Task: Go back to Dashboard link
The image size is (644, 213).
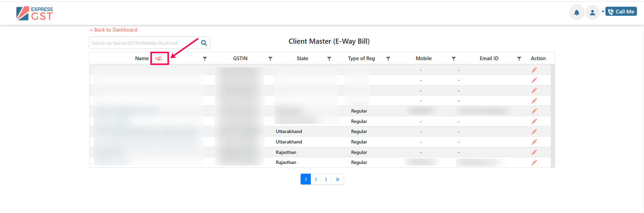Action: click(113, 30)
